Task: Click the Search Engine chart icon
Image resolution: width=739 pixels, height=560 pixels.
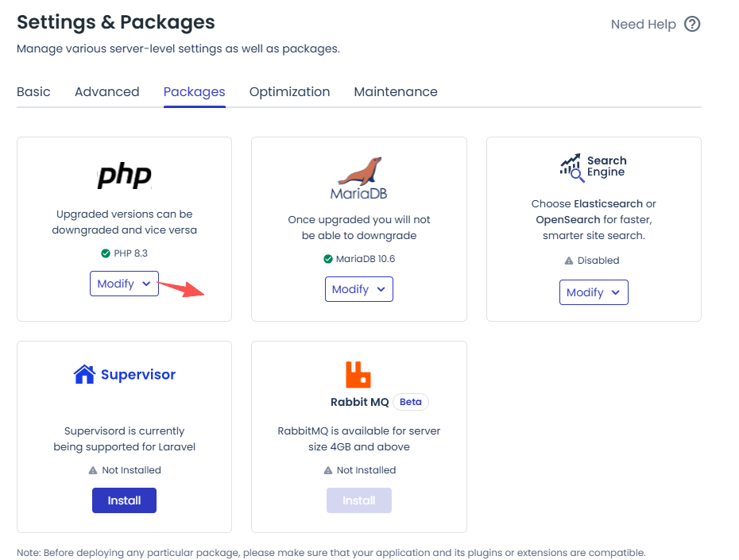Action: [571, 166]
